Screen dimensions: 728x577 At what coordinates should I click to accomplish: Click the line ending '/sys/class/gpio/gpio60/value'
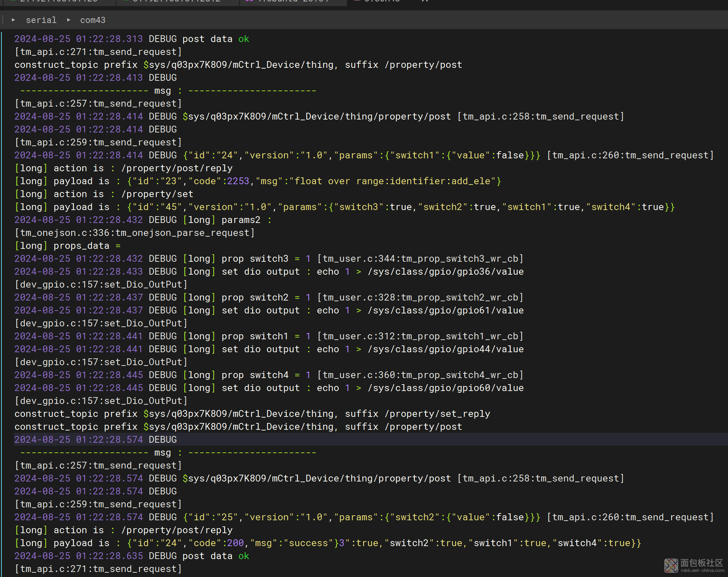(269, 388)
